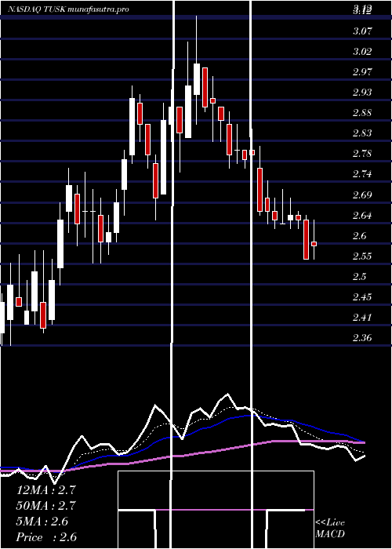
Task: Click the Price : 2.6 legend entry
Action: (x=46, y=537)
